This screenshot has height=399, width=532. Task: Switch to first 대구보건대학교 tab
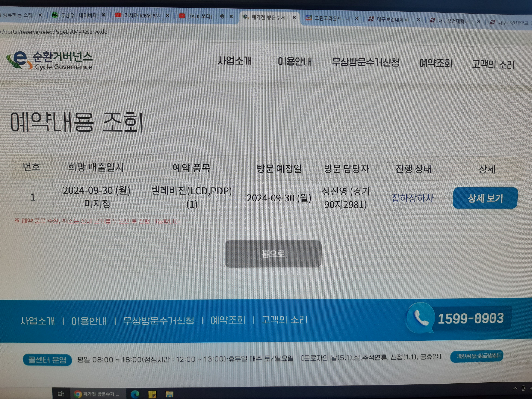pyautogui.click(x=392, y=20)
